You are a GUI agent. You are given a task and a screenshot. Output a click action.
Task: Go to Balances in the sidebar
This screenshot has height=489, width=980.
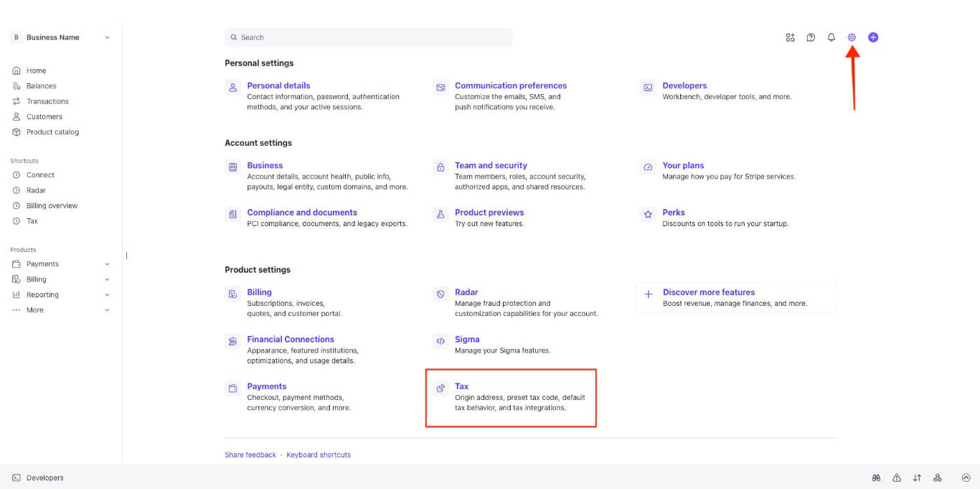point(41,86)
